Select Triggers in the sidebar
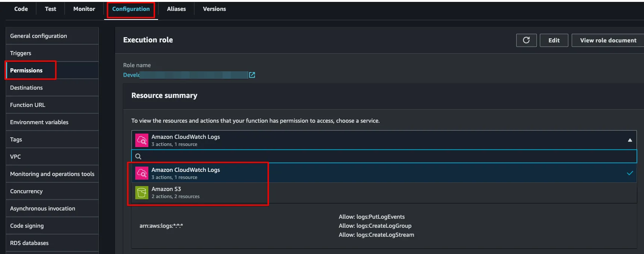Viewport: 644px width, 254px height. coord(21,53)
